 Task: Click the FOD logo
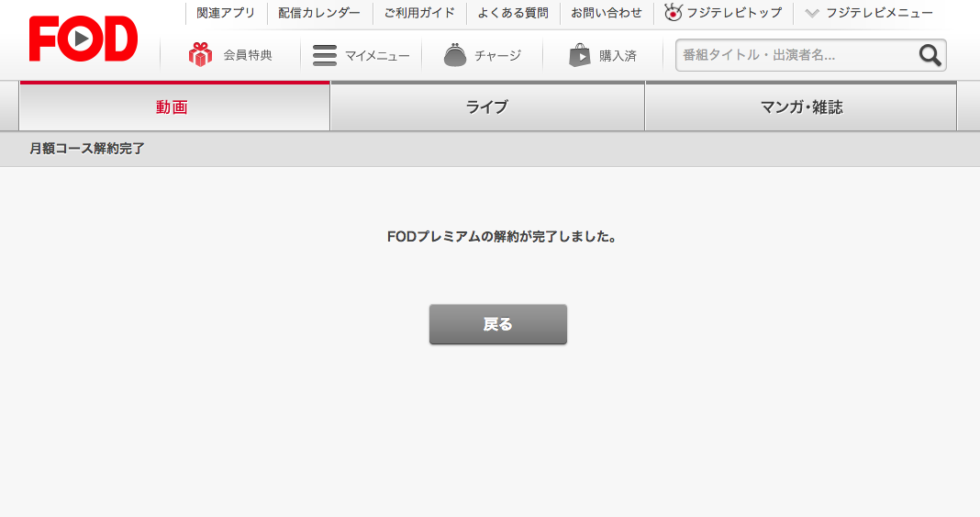click(84, 39)
